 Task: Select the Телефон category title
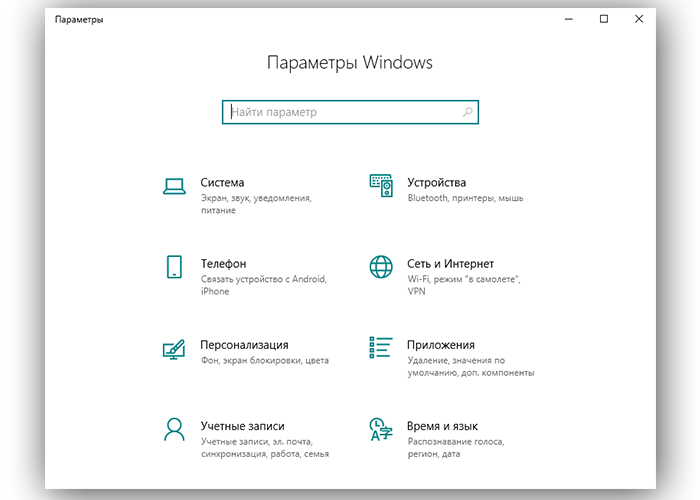pos(223,264)
